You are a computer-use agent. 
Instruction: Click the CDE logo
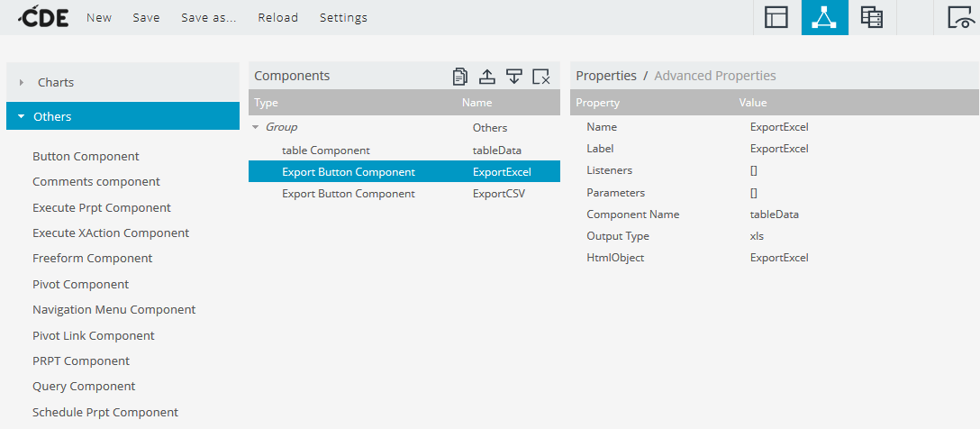pos(44,17)
